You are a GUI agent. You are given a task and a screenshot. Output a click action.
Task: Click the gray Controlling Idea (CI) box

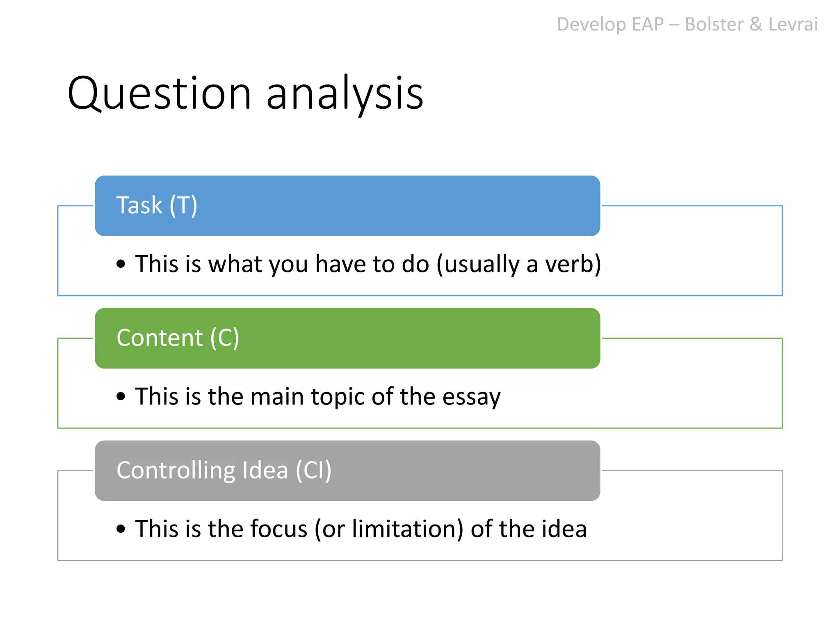[347, 471]
